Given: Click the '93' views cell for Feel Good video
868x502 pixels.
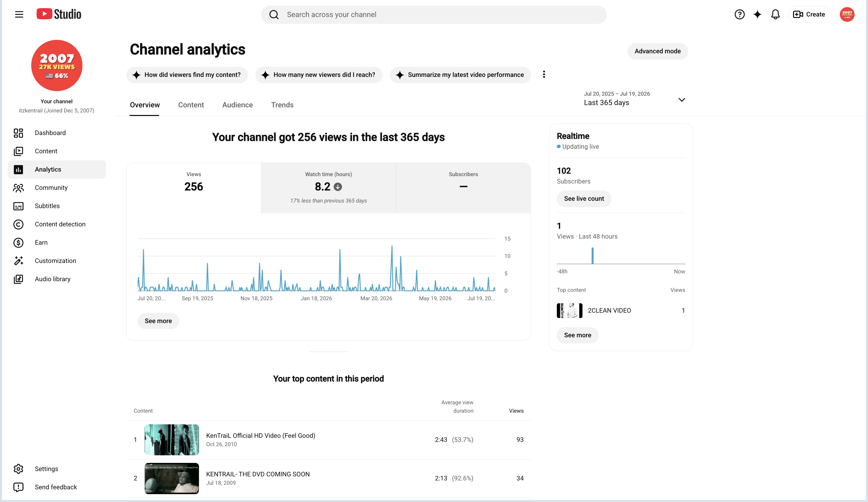Looking at the screenshot, I should click(x=520, y=440).
